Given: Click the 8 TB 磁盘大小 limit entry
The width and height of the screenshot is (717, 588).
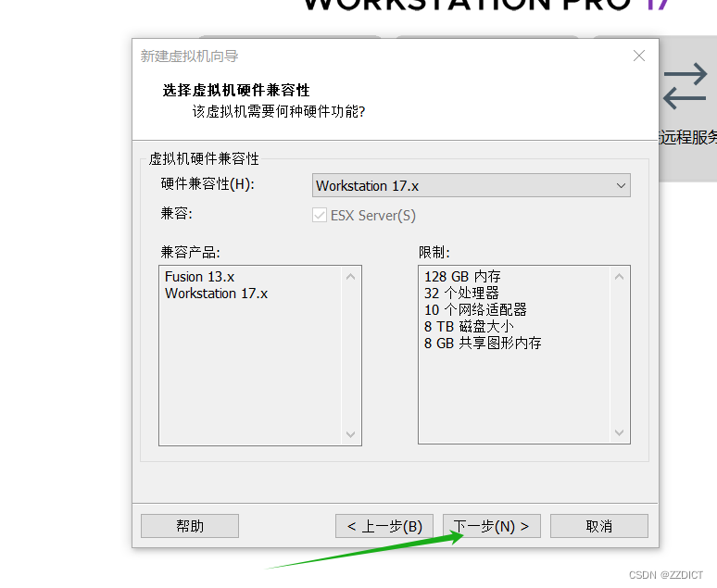Looking at the screenshot, I should [469, 327].
